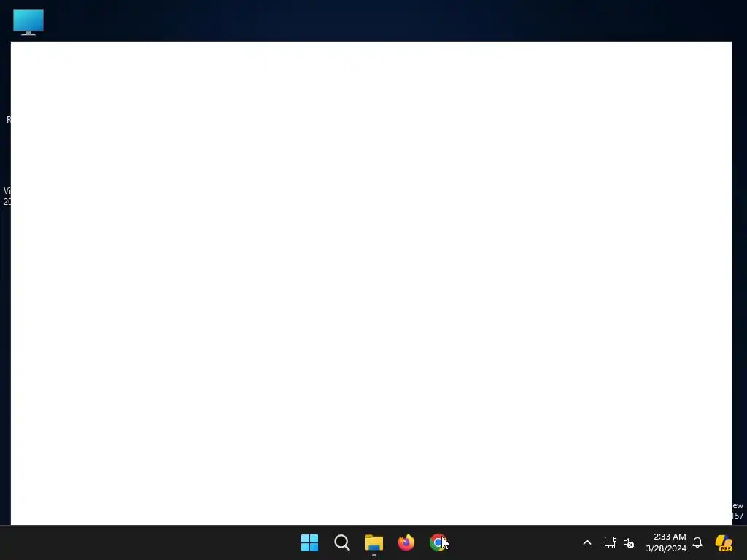Open Copilot preview icon in taskbar

pos(724,542)
